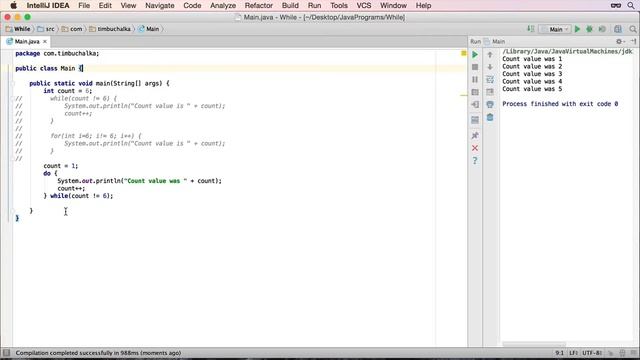
Task: Search everywhere magnifier in IDE toolbar
Action: tap(633, 29)
